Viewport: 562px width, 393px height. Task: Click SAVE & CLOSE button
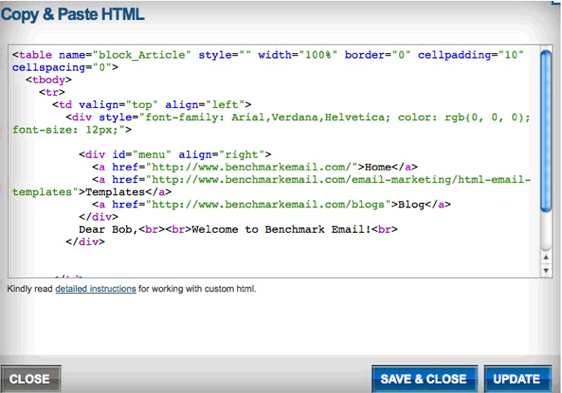pos(424,379)
